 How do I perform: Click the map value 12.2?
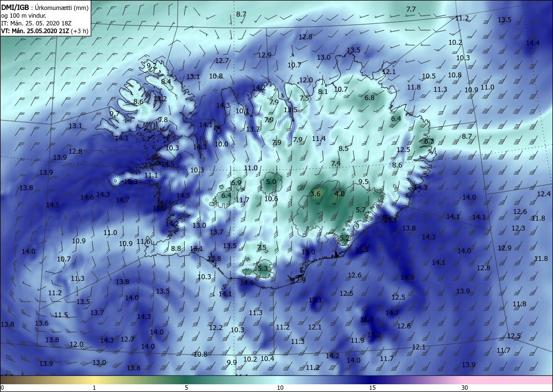tap(216, 327)
